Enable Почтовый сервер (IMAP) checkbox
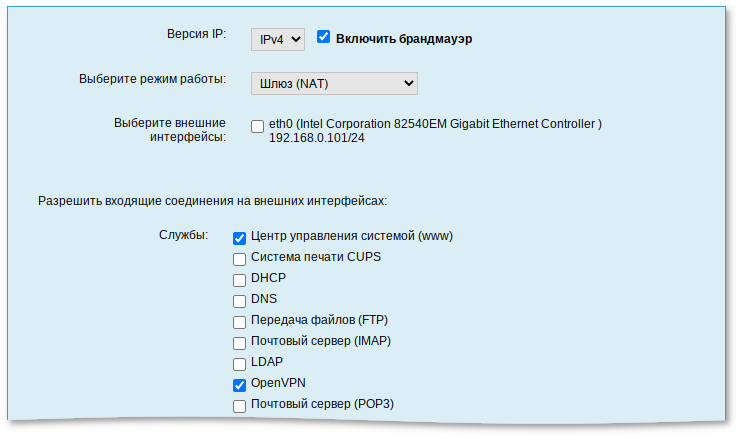The width and height of the screenshot is (739, 438). (240, 343)
